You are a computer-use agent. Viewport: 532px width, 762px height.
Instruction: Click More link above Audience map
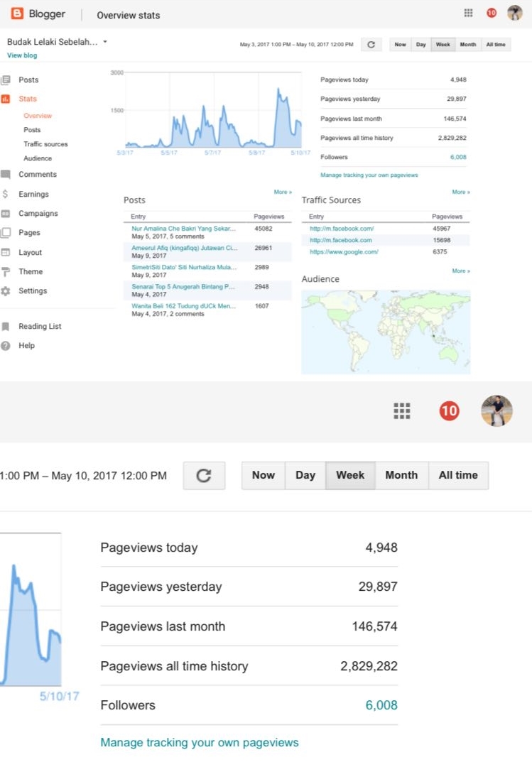click(461, 271)
